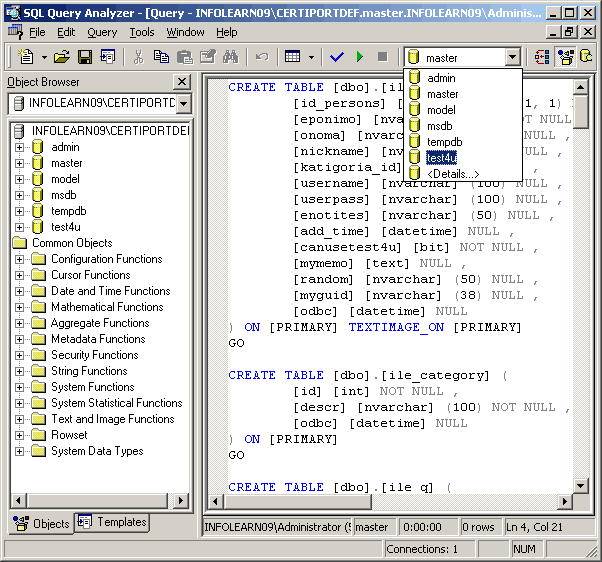
Task: Toggle the Object Browser toolbar icon
Action: click(x=565, y=57)
